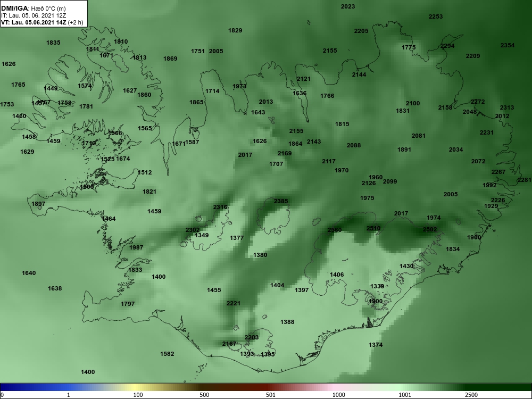Select the 1349 label on the glacier

click(202, 236)
